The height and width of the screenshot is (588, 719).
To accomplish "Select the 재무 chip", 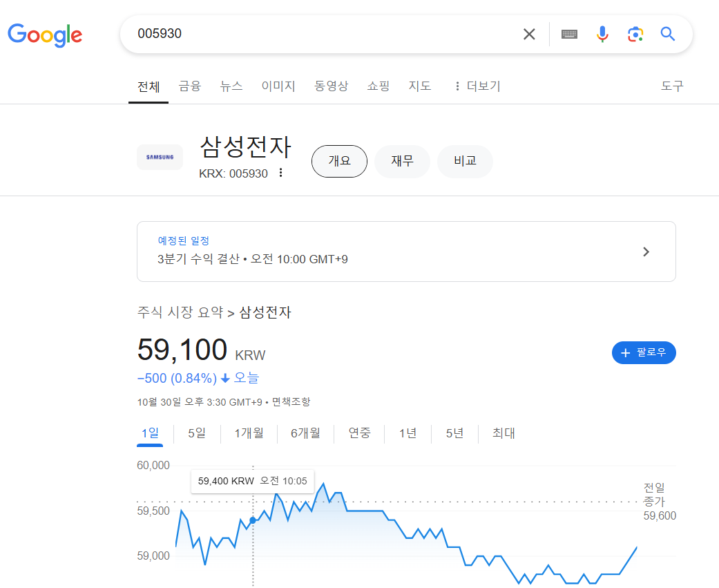I will click(x=402, y=161).
